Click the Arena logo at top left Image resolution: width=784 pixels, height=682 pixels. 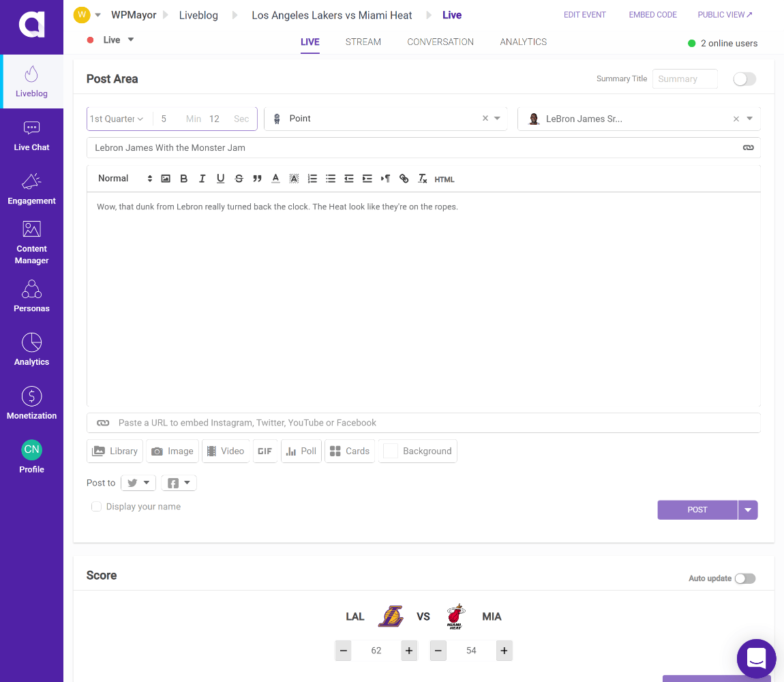tap(31, 25)
